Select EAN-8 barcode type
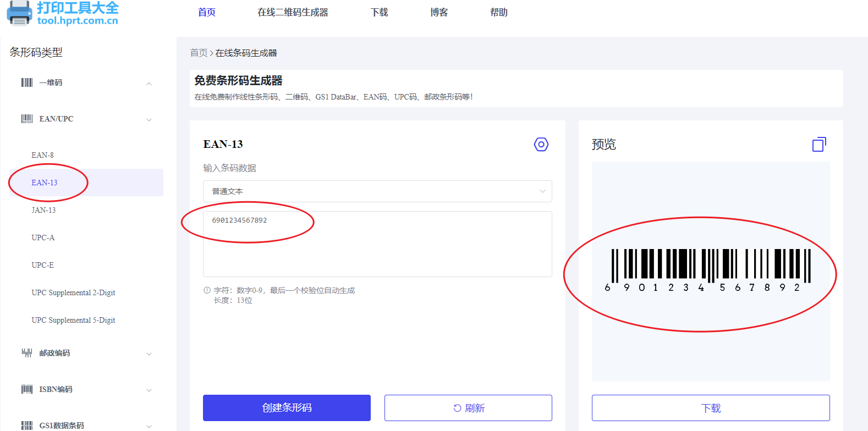This screenshot has width=868, height=431. (x=42, y=155)
